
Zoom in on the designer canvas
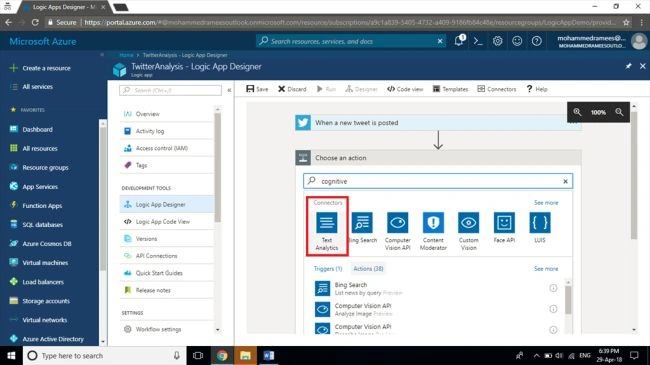click(x=577, y=112)
